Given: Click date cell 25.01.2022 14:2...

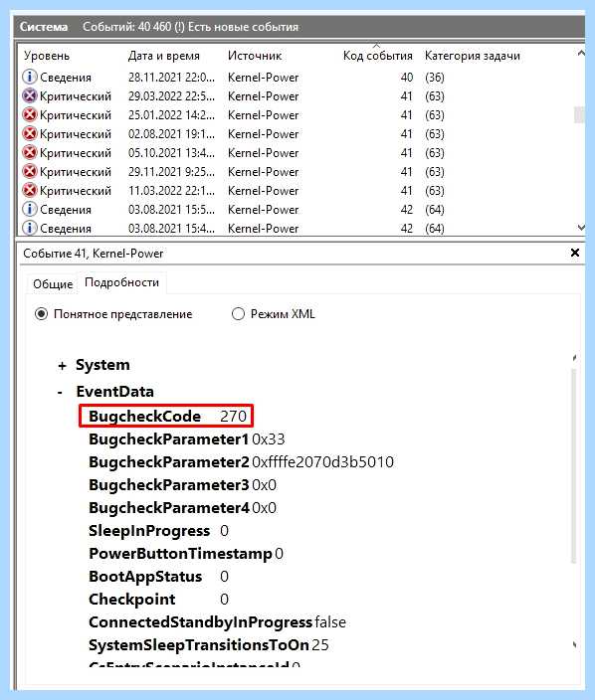Looking at the screenshot, I should point(171,115).
